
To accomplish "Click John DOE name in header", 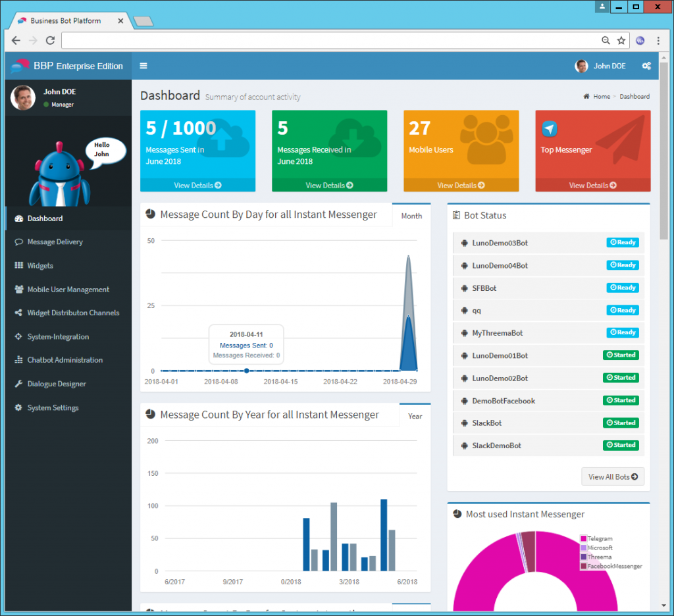I will 609,66.
